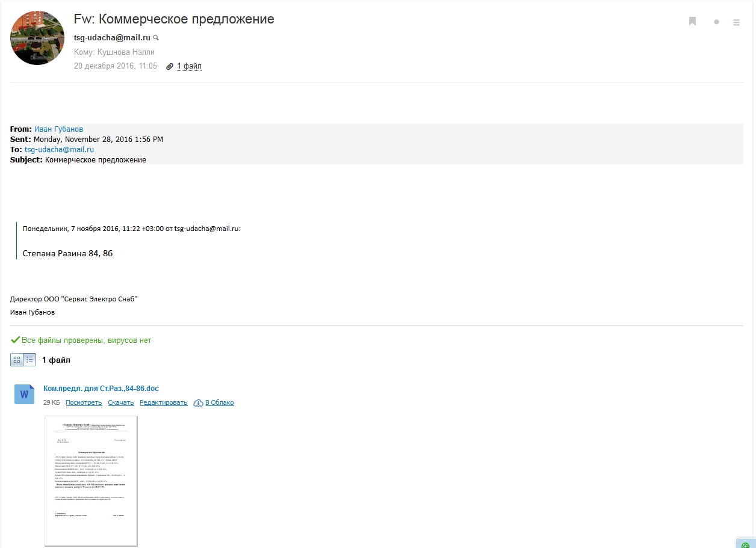
Task: Click the green icon in bottom-right corner
Action: (x=746, y=544)
